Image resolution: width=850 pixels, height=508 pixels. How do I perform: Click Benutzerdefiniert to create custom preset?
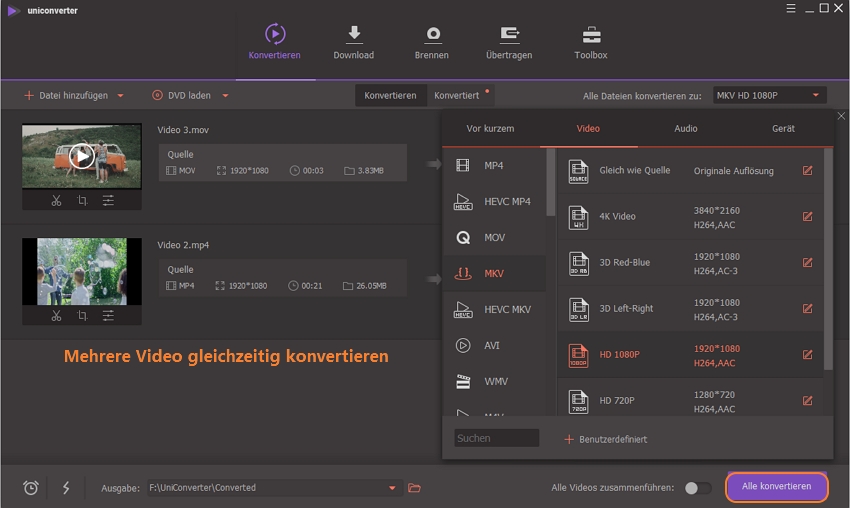[x=606, y=439]
